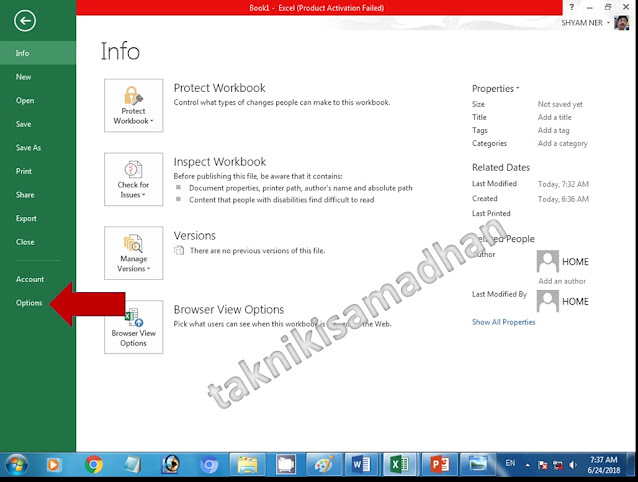The image size is (638, 482).
Task: Click the Add a tag field
Action: tap(553, 130)
